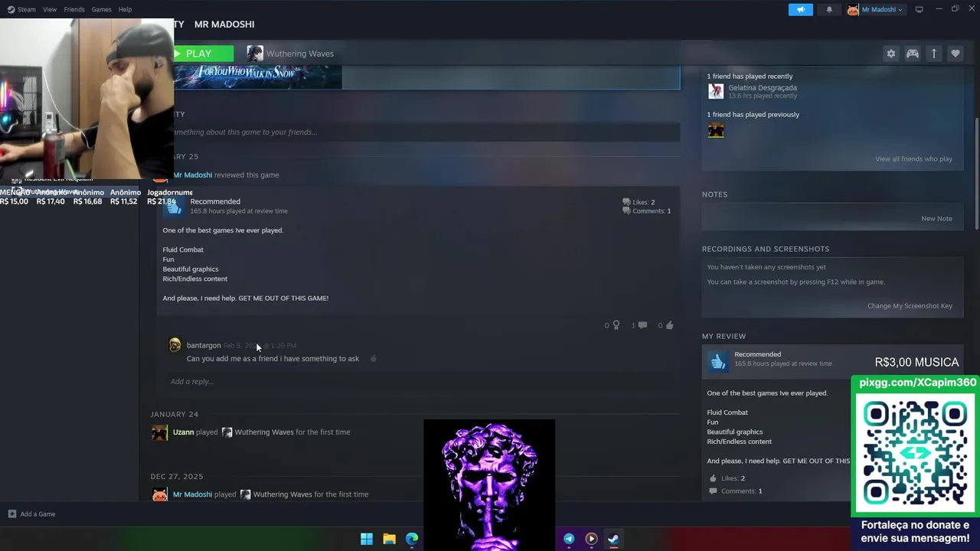The width and height of the screenshot is (980, 551).
Task: Open the View menu
Action: pos(50,9)
